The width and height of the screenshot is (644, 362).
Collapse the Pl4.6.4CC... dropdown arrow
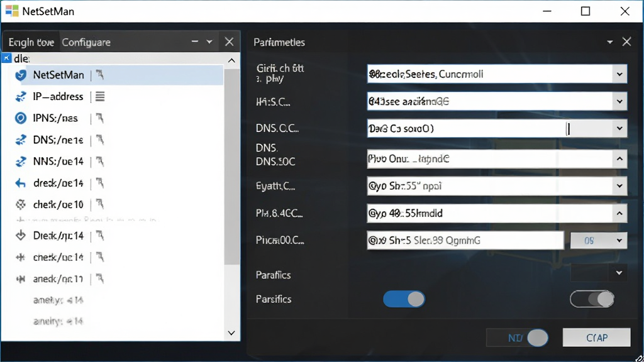619,214
